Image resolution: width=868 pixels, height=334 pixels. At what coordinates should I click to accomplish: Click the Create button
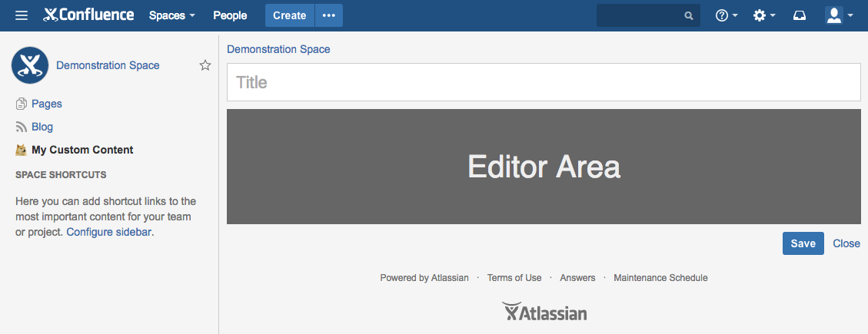pos(290,15)
